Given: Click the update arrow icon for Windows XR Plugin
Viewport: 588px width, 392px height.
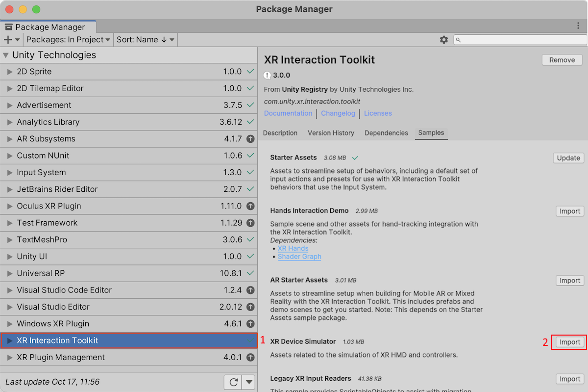Looking at the screenshot, I should click(250, 324).
